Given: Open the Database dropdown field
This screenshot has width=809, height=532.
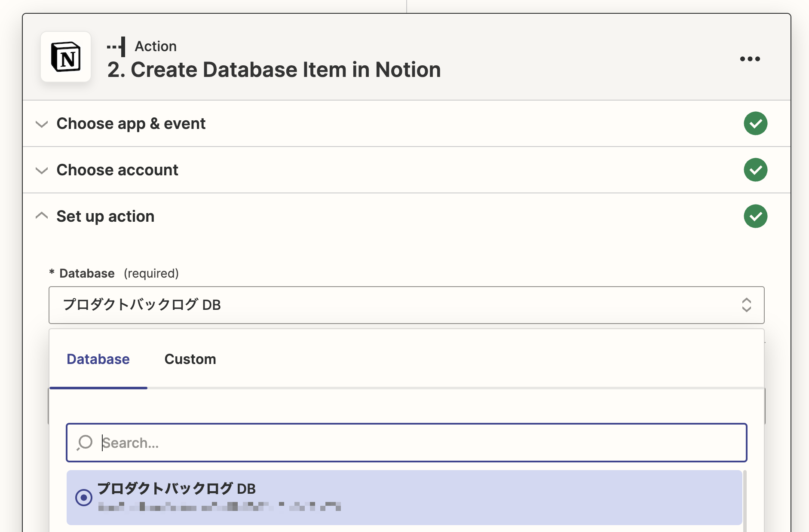Looking at the screenshot, I should [x=406, y=305].
